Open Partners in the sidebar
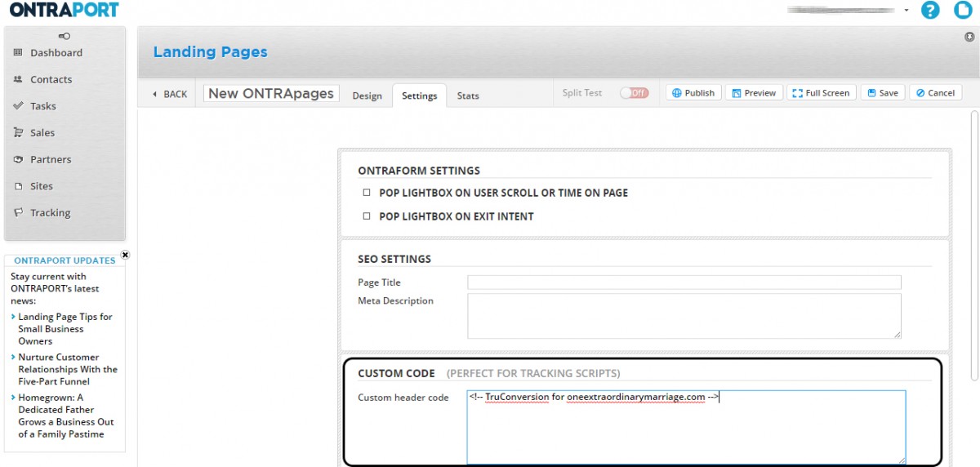Viewport: 980px width, 467px height. (51, 160)
